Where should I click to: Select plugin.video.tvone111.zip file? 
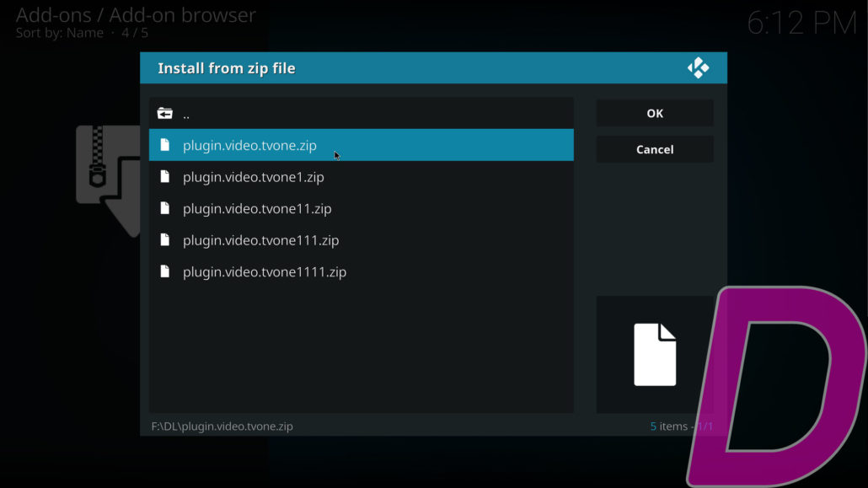coord(361,240)
